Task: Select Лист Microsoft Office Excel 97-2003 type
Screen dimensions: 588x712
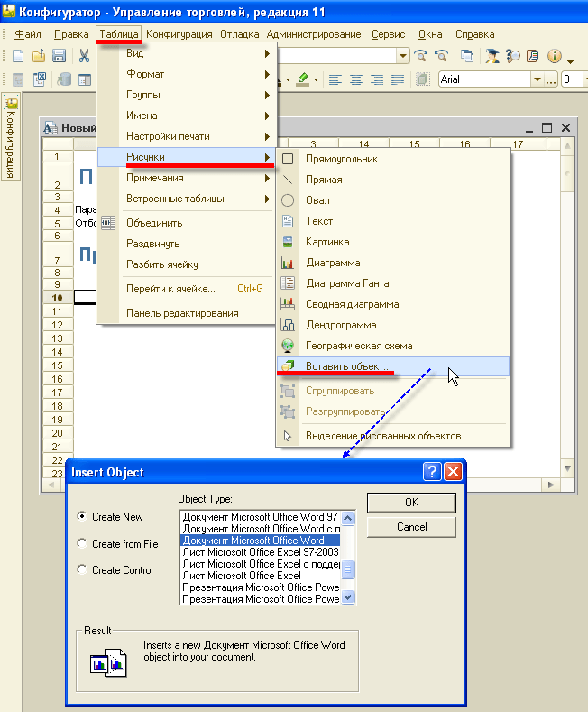Action: (x=261, y=552)
